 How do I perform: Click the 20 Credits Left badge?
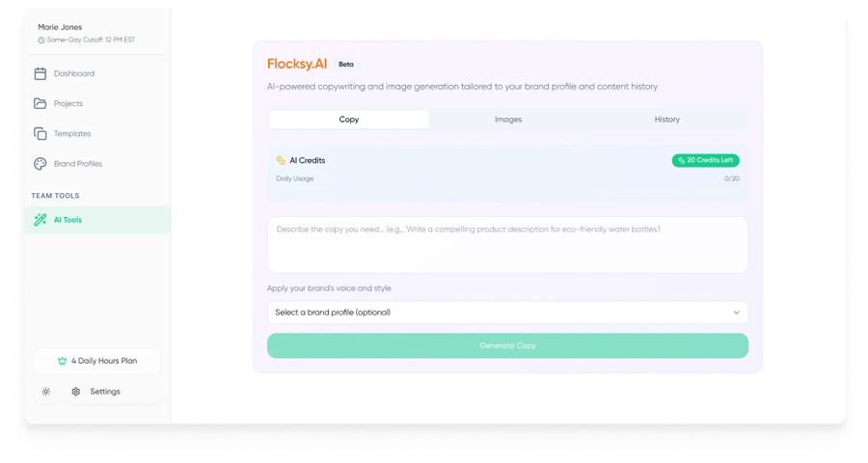[x=705, y=161]
